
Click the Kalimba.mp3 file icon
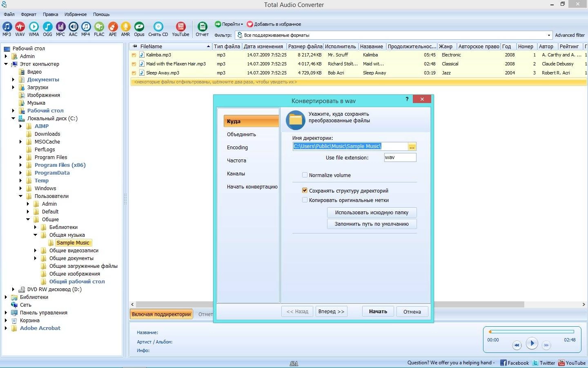tap(142, 55)
